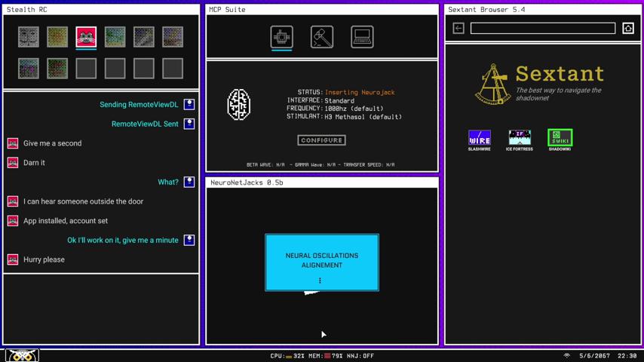Click the CONFIGURE button
644x362 pixels.
[321, 140]
